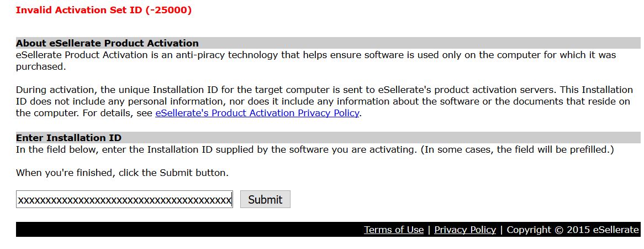
Task: Focus the Installation ID text field
Action: click(x=124, y=199)
